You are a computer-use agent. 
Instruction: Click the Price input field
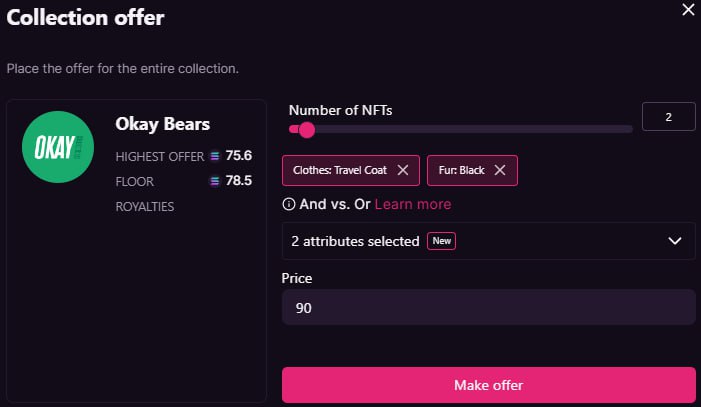[x=488, y=308]
